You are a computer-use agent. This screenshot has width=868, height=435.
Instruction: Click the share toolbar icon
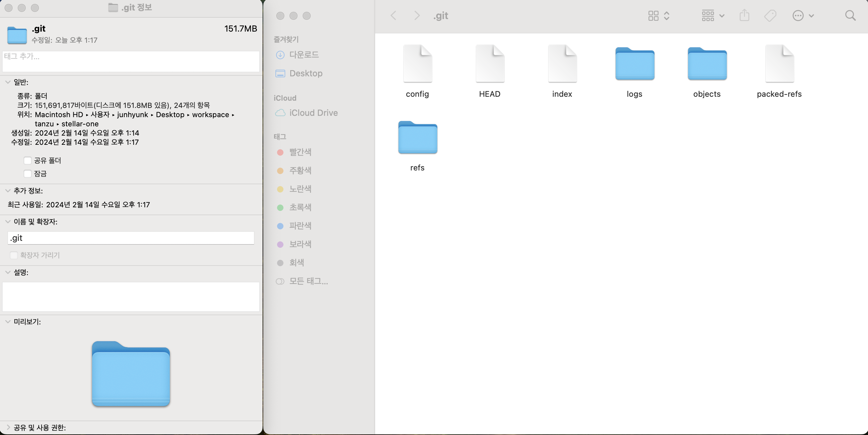point(744,15)
